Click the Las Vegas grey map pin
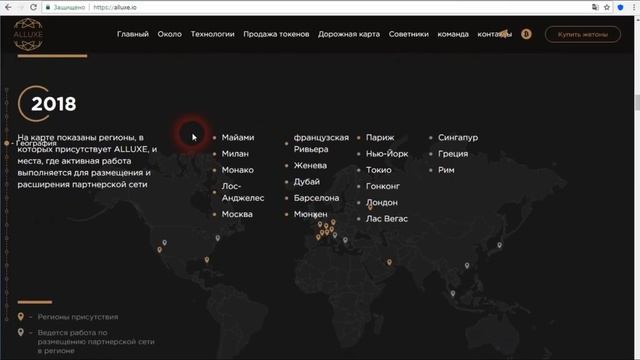Screen dimensions: 640x360 point(164,243)
